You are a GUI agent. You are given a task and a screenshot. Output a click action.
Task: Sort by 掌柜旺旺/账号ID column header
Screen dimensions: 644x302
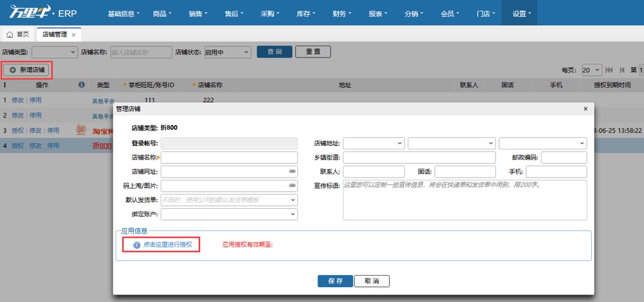coord(149,85)
